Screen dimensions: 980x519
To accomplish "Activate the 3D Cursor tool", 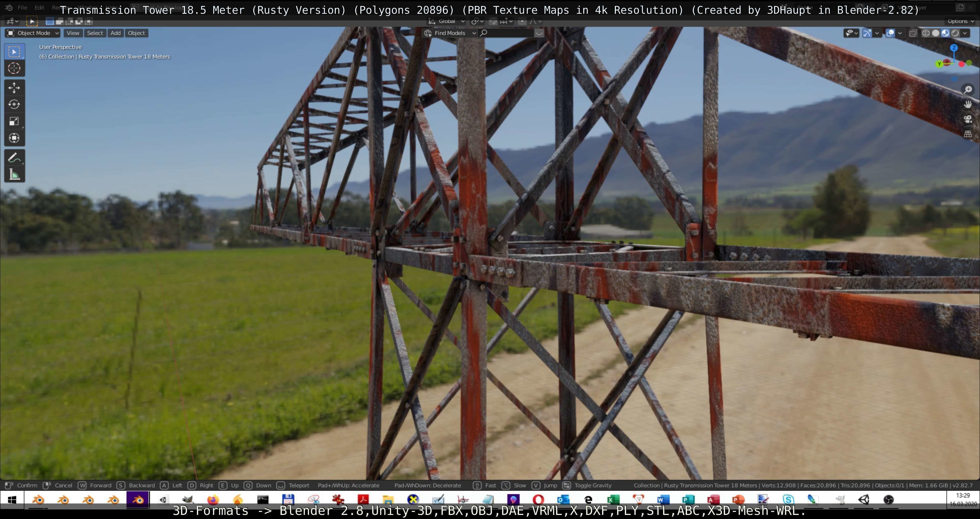I will (15, 69).
